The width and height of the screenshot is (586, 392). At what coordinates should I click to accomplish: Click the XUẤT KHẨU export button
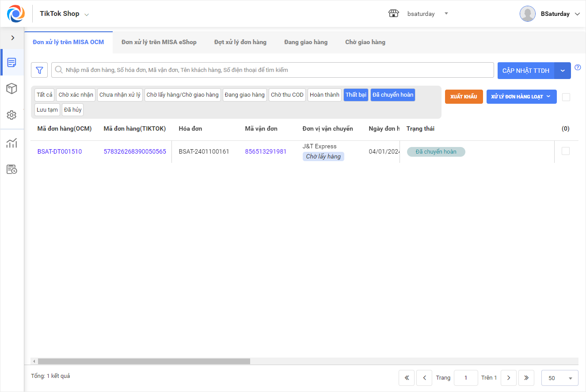(x=464, y=97)
